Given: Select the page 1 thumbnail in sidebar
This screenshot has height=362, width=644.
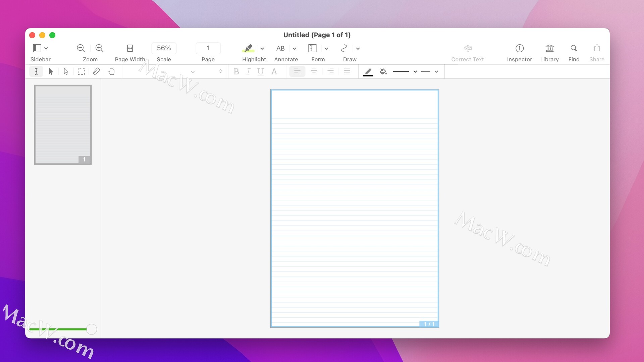Looking at the screenshot, I should coord(63,125).
